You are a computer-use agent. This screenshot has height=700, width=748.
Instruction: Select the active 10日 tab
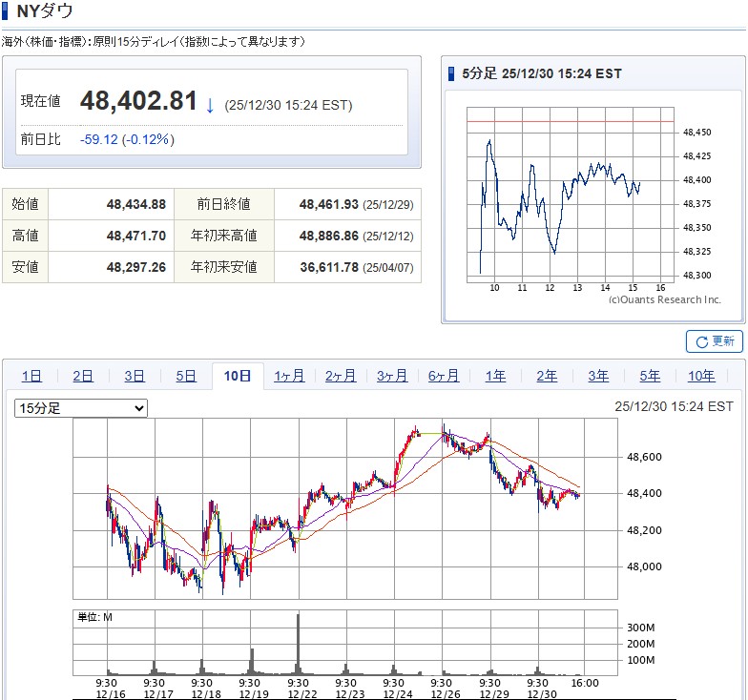pyautogui.click(x=238, y=376)
